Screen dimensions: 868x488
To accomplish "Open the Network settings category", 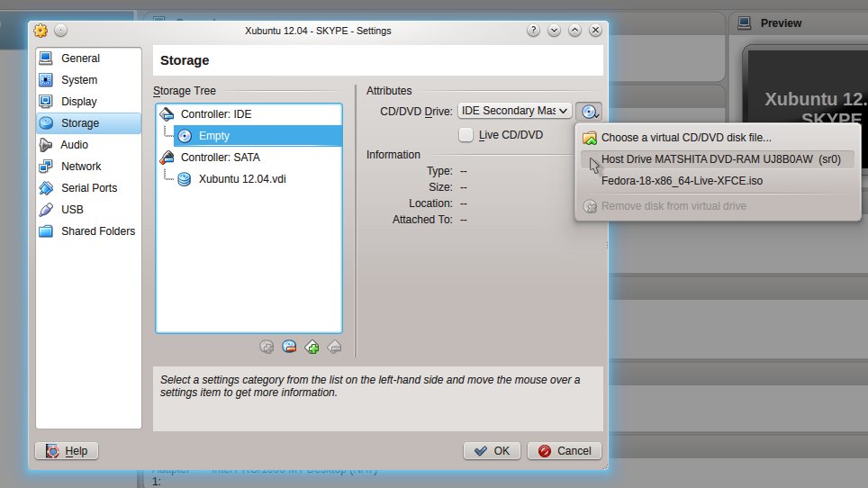I will [88, 166].
